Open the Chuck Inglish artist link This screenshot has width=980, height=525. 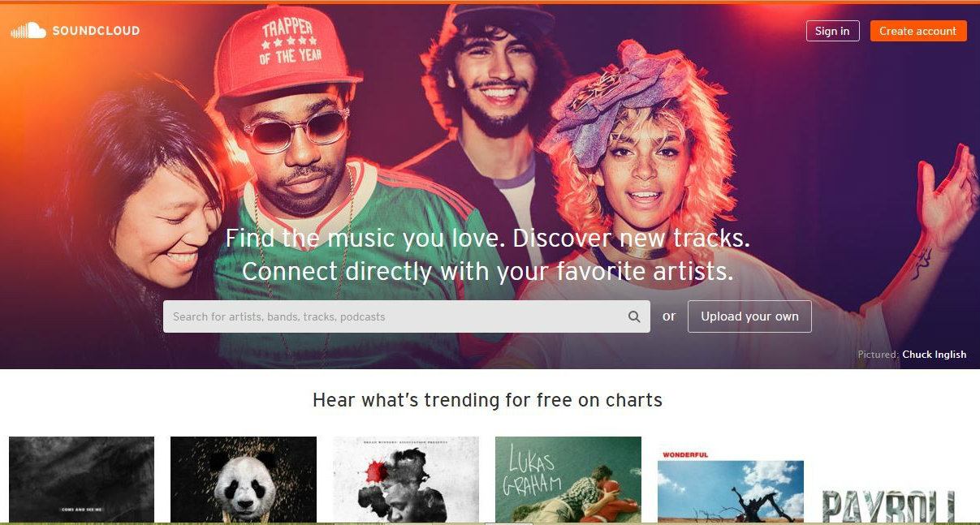(x=935, y=355)
